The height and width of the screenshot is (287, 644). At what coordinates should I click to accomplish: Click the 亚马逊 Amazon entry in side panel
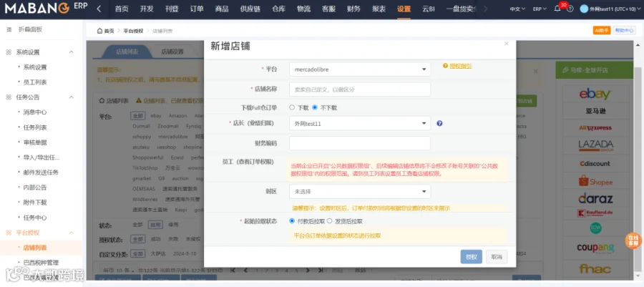click(595, 111)
